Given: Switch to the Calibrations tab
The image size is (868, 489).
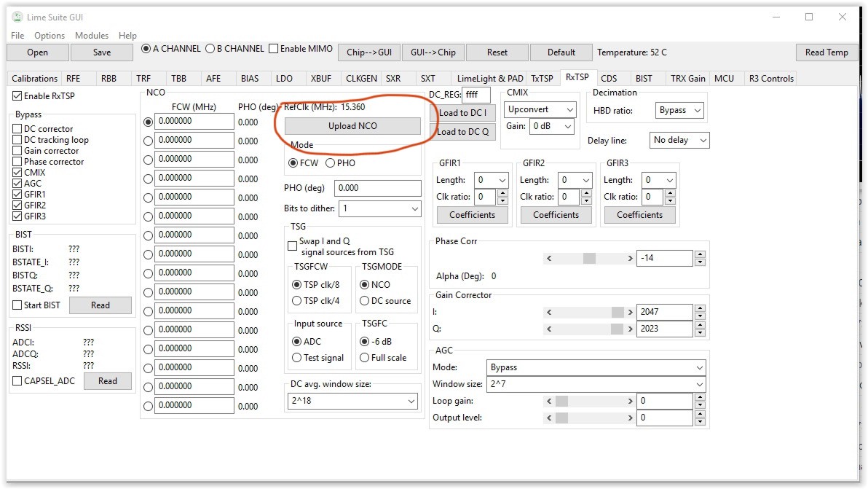Looking at the screenshot, I should pyautogui.click(x=34, y=79).
